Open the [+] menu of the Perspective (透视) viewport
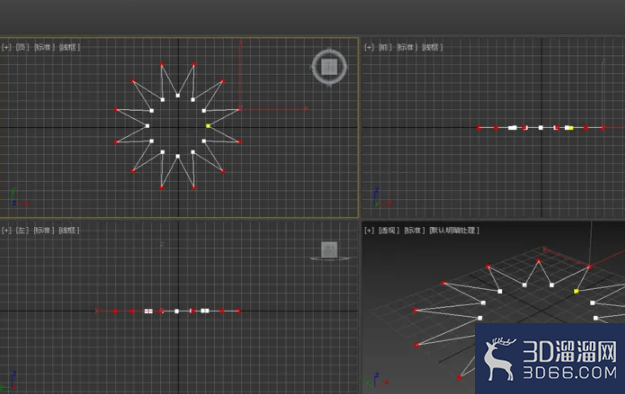Viewport: 625px width, 394px height. pyautogui.click(x=369, y=230)
